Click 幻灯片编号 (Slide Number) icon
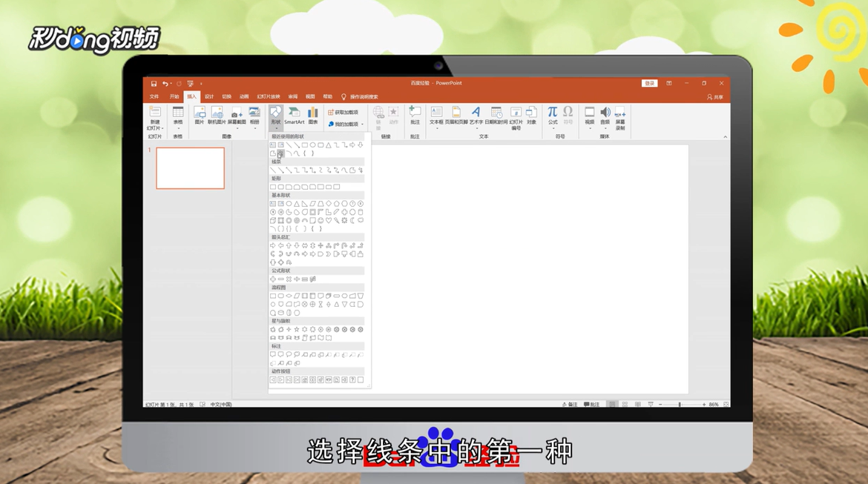 [x=516, y=119]
